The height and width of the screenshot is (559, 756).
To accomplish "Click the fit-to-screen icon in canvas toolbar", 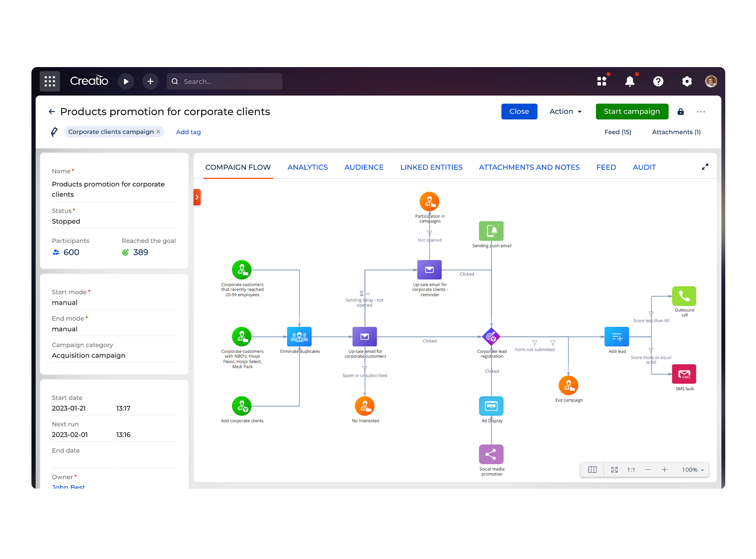I will point(615,470).
